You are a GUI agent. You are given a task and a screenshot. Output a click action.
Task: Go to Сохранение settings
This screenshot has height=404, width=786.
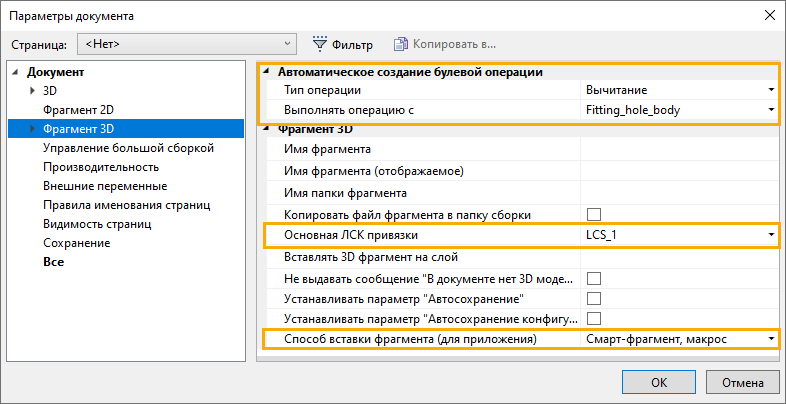[x=76, y=243]
